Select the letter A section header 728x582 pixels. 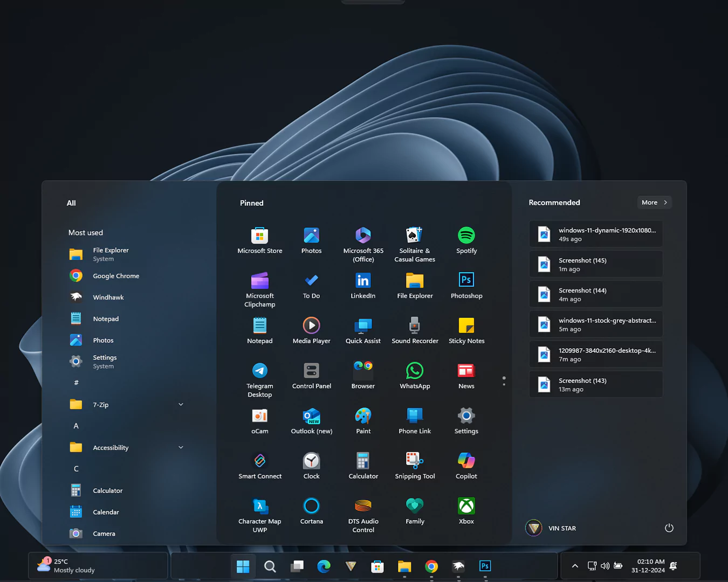[76, 426]
